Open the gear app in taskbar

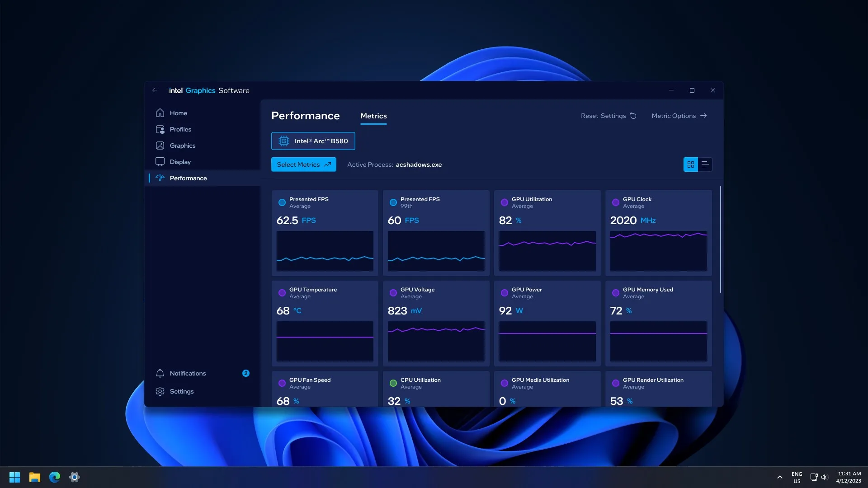point(75,477)
